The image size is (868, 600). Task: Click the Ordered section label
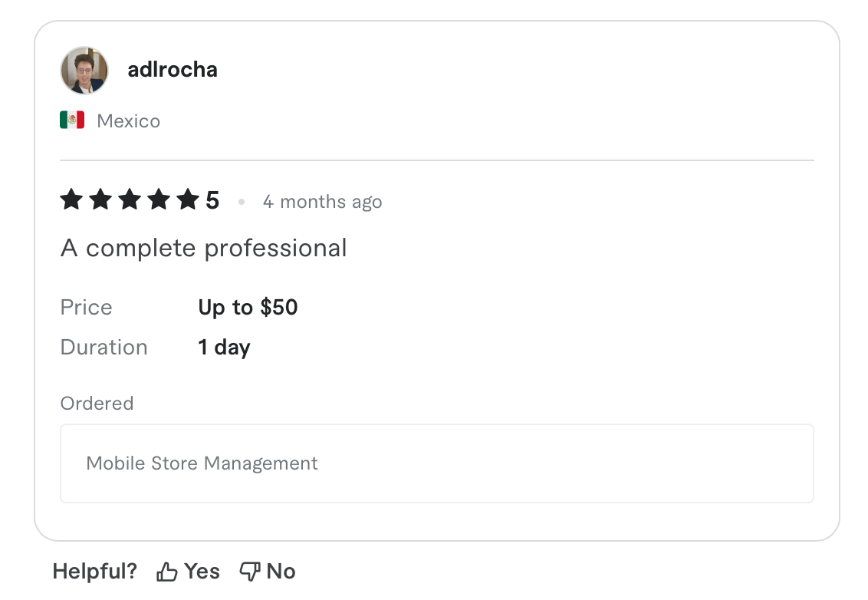tap(97, 403)
